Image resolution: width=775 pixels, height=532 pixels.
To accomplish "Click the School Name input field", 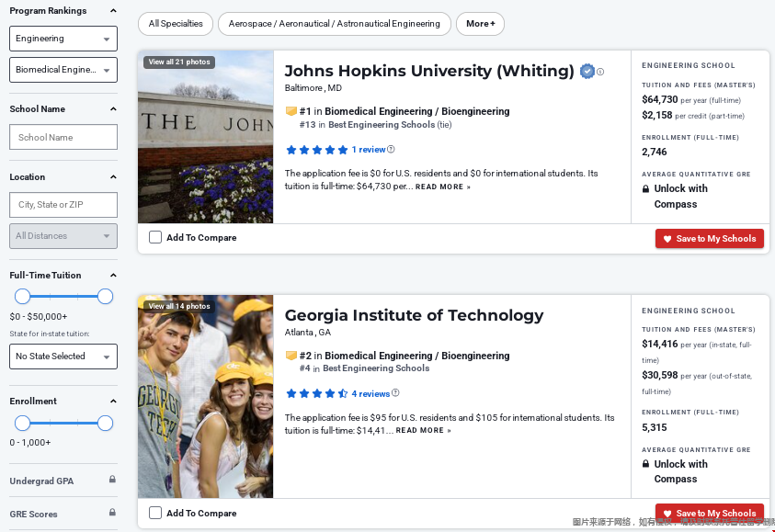I will click(63, 137).
